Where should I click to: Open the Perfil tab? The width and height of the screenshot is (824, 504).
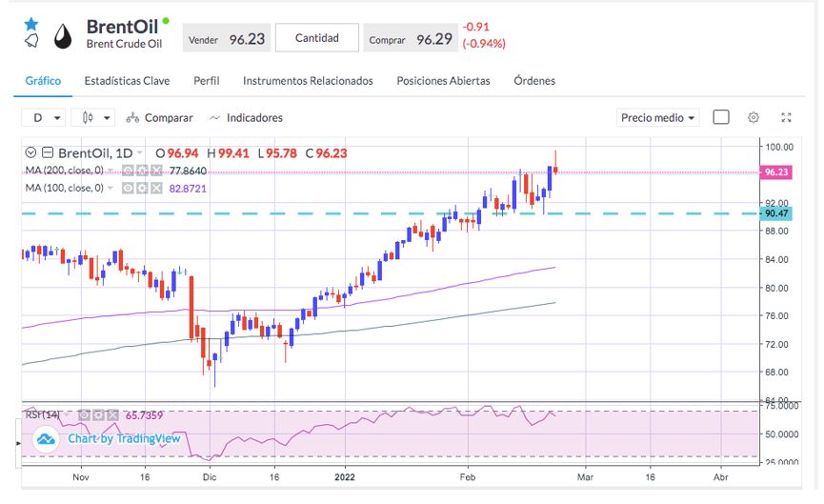pyautogui.click(x=207, y=81)
